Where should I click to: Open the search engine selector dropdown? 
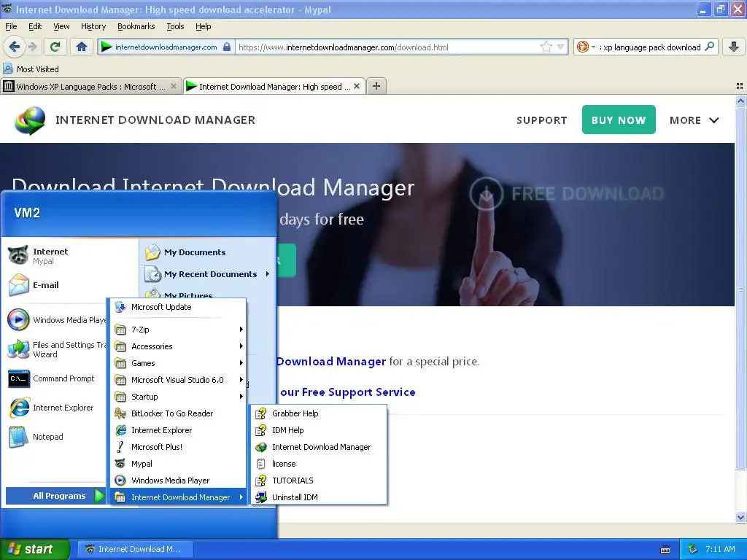593,47
